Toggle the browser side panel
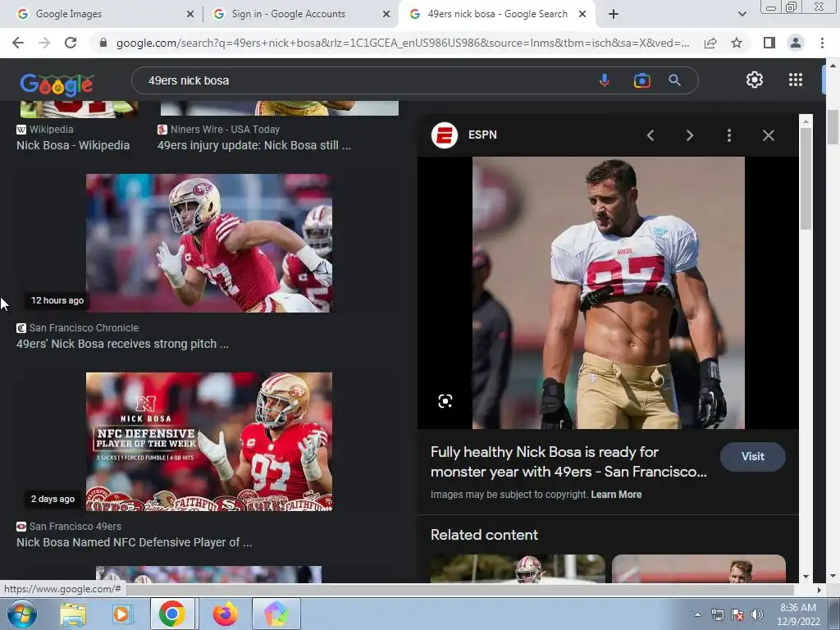This screenshot has width=840, height=630. coord(769,43)
